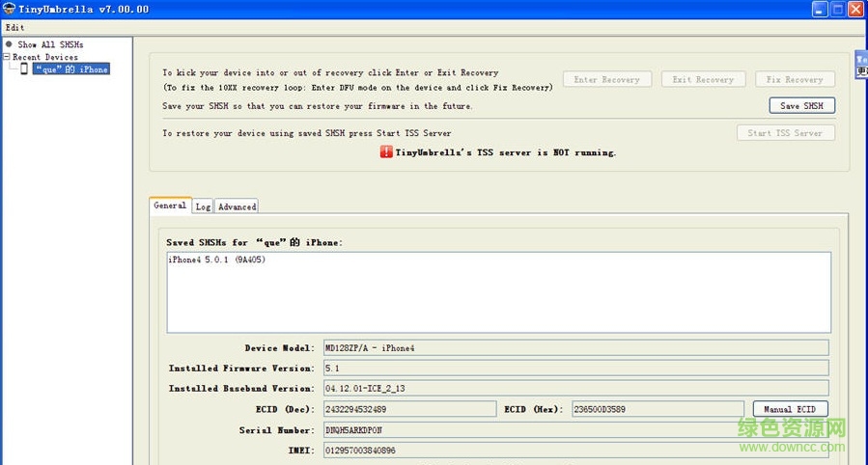Click the red TSS server warning icon
The height and width of the screenshot is (465, 868).
(386, 152)
